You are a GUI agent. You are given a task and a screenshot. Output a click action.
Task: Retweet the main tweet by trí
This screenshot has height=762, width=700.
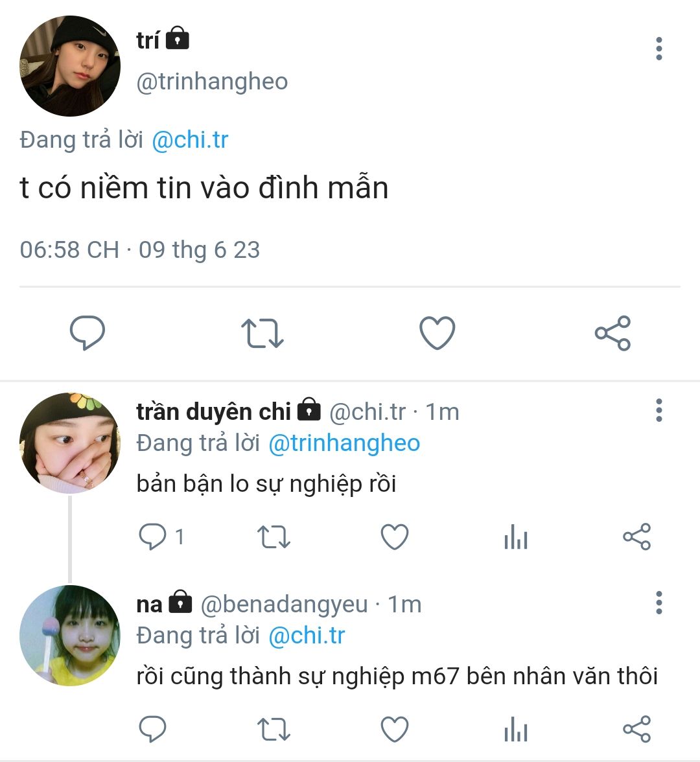pyautogui.click(x=262, y=333)
